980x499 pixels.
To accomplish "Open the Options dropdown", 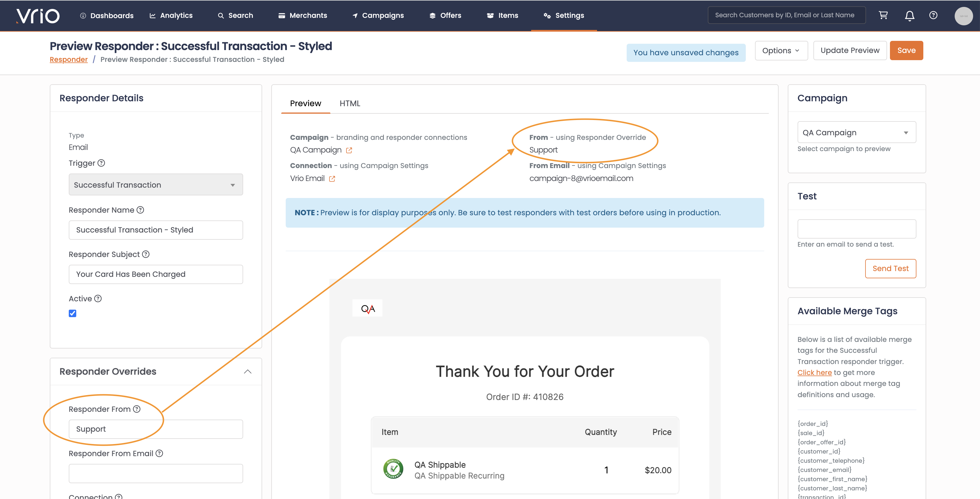I will [781, 51].
